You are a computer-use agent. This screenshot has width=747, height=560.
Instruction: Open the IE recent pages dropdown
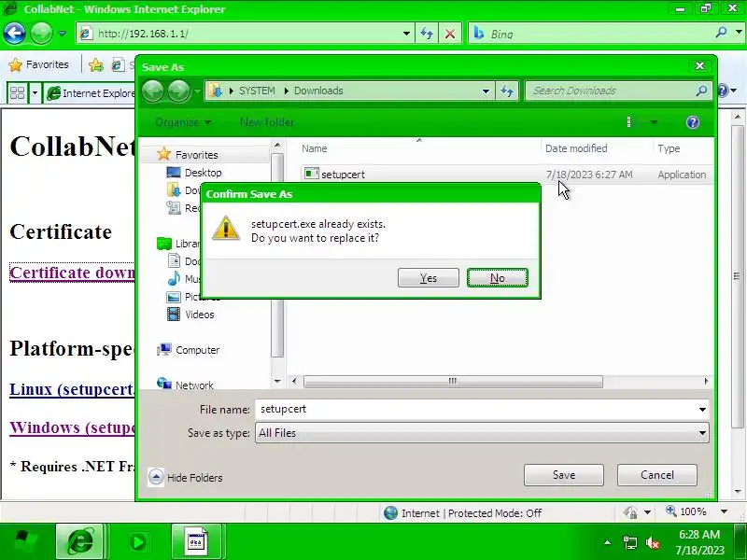pos(63,34)
